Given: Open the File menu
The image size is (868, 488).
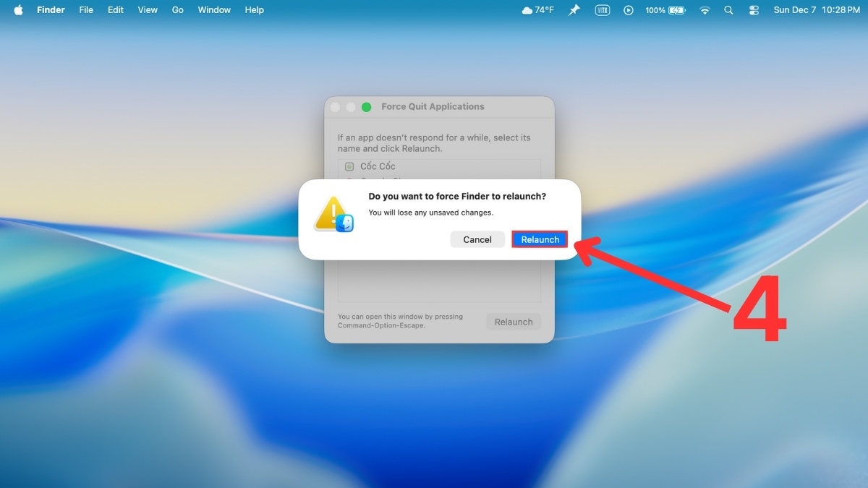Looking at the screenshot, I should [x=86, y=10].
